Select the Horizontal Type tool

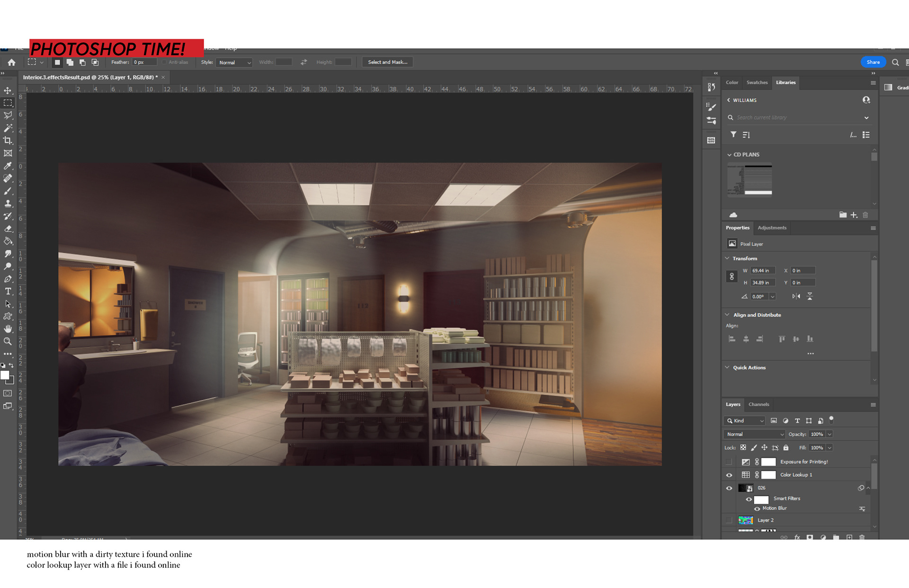click(x=8, y=291)
